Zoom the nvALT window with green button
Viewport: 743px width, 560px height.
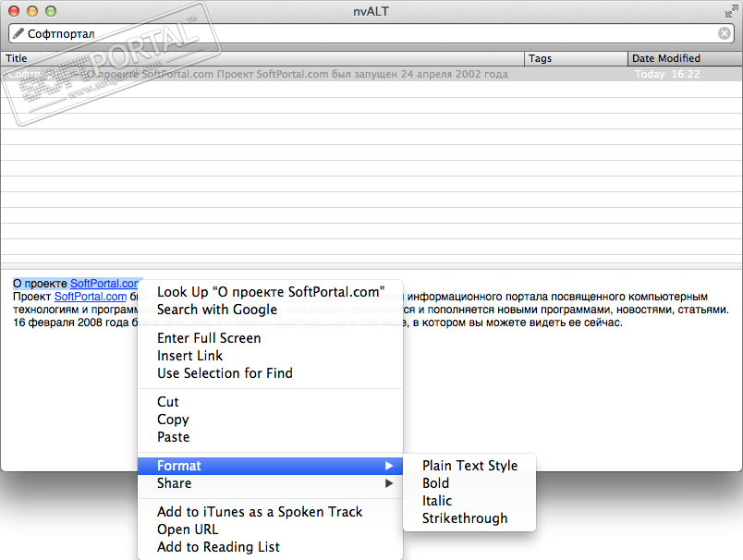coord(51,11)
